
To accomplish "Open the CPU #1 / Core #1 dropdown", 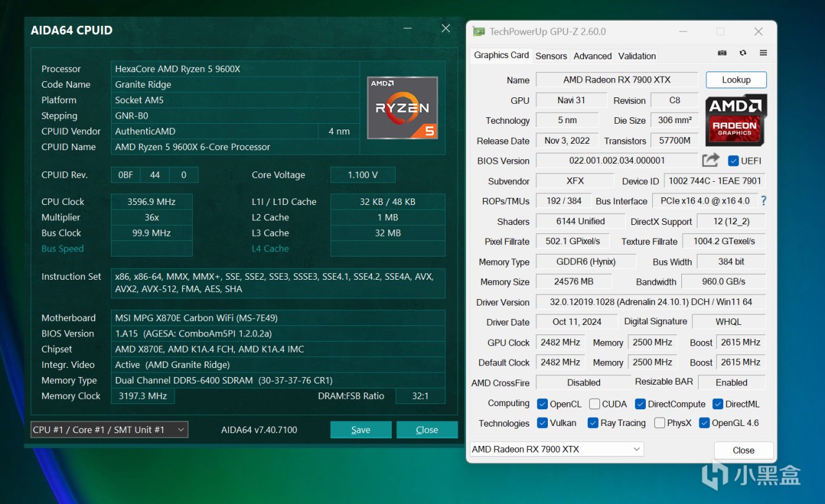I will 110,429.
